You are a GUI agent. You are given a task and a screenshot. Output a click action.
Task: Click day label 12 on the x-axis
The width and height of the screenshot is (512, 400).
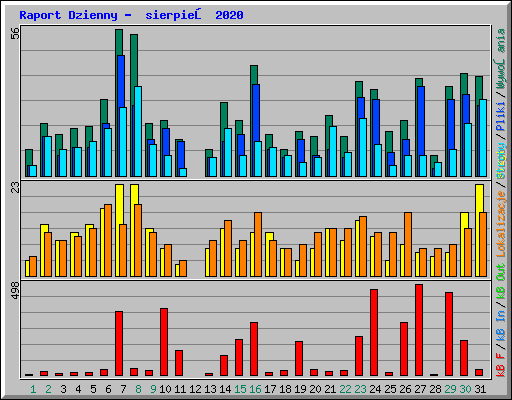pyautogui.click(x=195, y=389)
